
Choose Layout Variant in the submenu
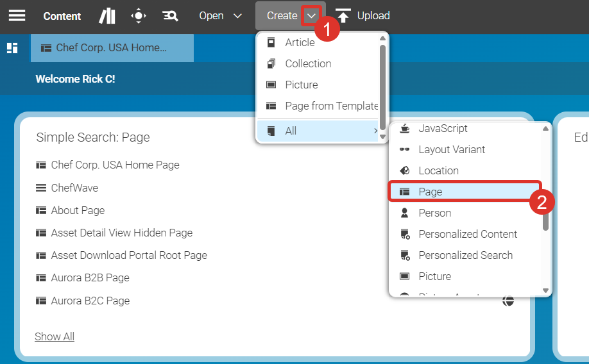452,149
